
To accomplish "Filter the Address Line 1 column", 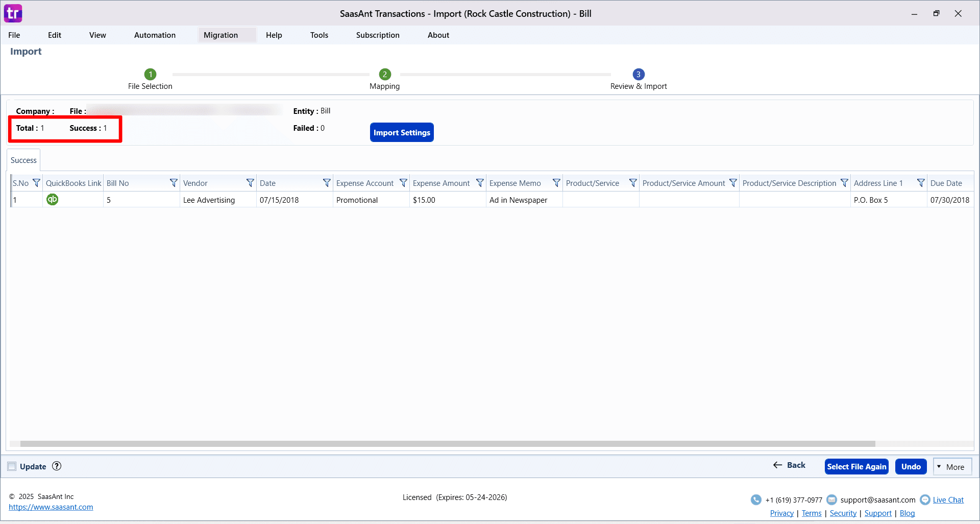I will coord(921,183).
